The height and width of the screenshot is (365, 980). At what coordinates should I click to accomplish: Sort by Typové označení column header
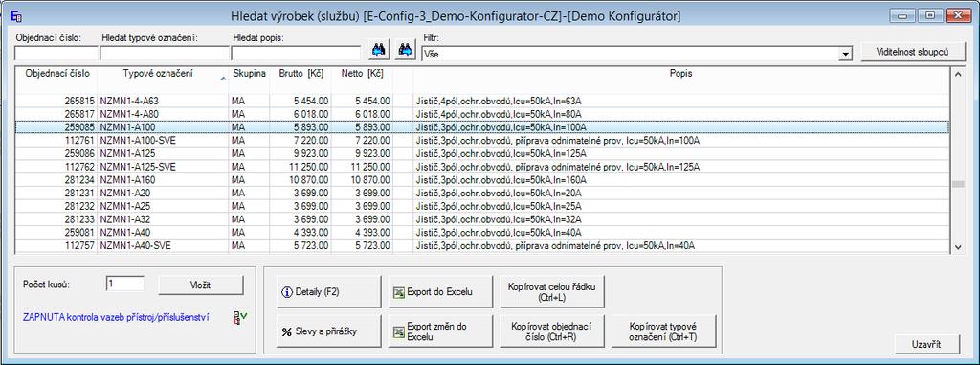[x=163, y=74]
